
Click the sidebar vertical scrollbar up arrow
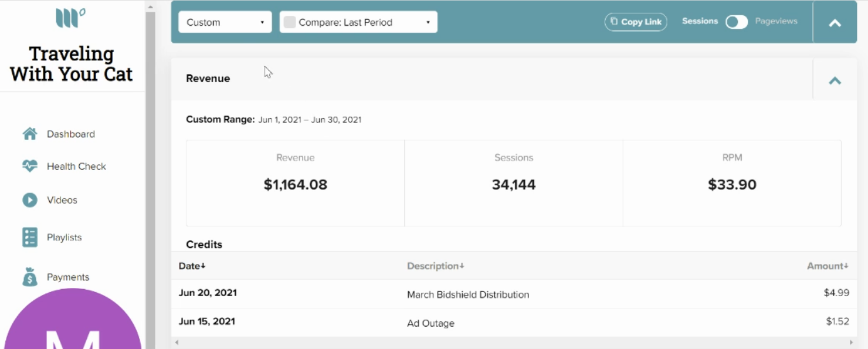coord(150,7)
